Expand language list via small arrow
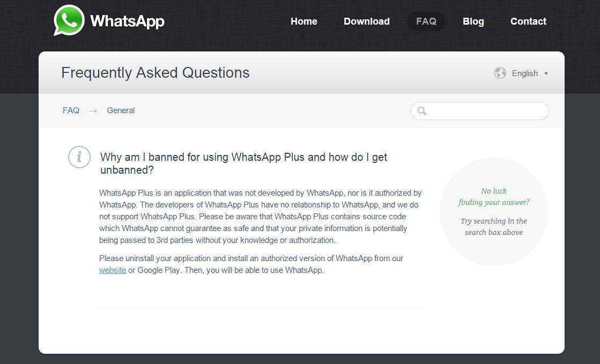The width and height of the screenshot is (600, 364). point(546,73)
